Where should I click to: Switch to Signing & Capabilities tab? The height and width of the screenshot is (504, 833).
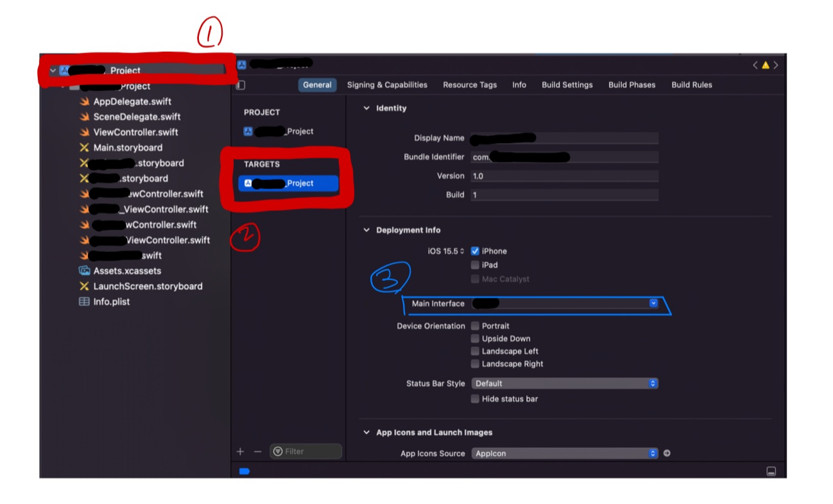tap(387, 85)
